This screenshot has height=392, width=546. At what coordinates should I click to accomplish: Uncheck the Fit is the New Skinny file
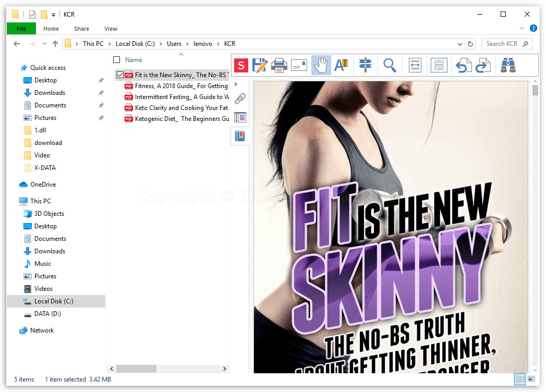120,75
